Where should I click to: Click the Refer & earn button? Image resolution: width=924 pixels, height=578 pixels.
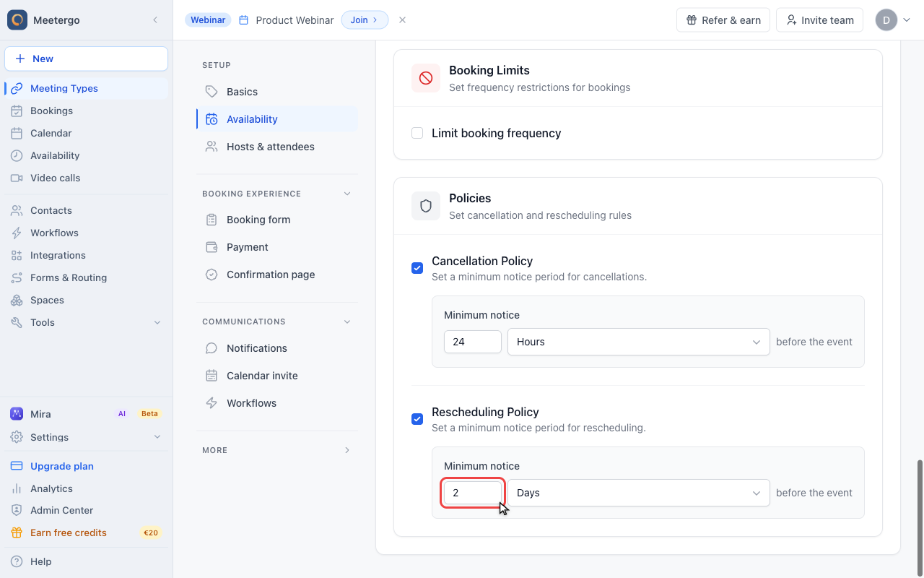(723, 20)
